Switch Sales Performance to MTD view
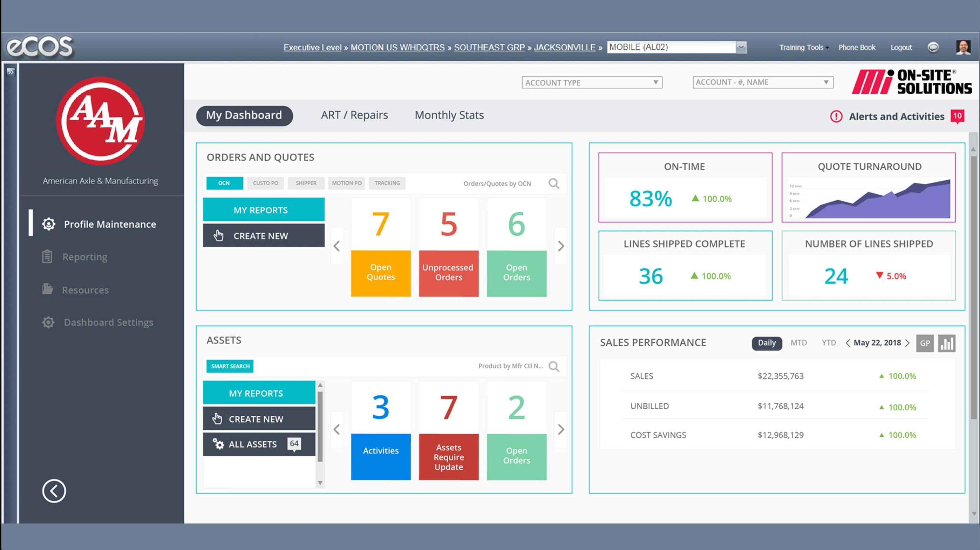Screen dimensions: 980x550 click(x=799, y=343)
